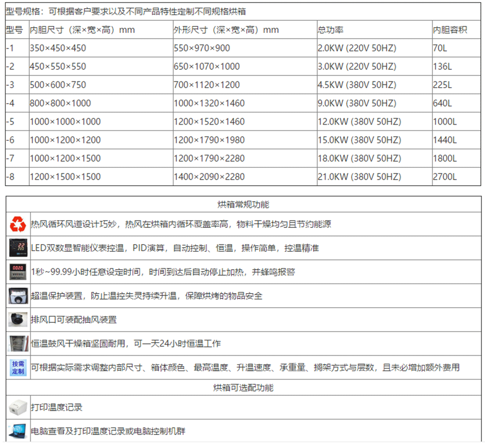Click the 打印温度记录 text
The height and width of the screenshot is (448, 485).
(57, 407)
